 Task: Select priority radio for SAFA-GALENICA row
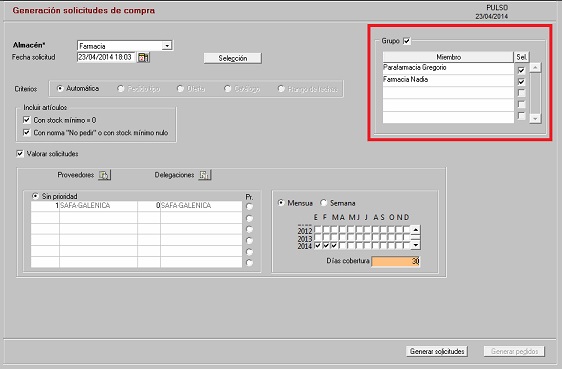point(249,206)
